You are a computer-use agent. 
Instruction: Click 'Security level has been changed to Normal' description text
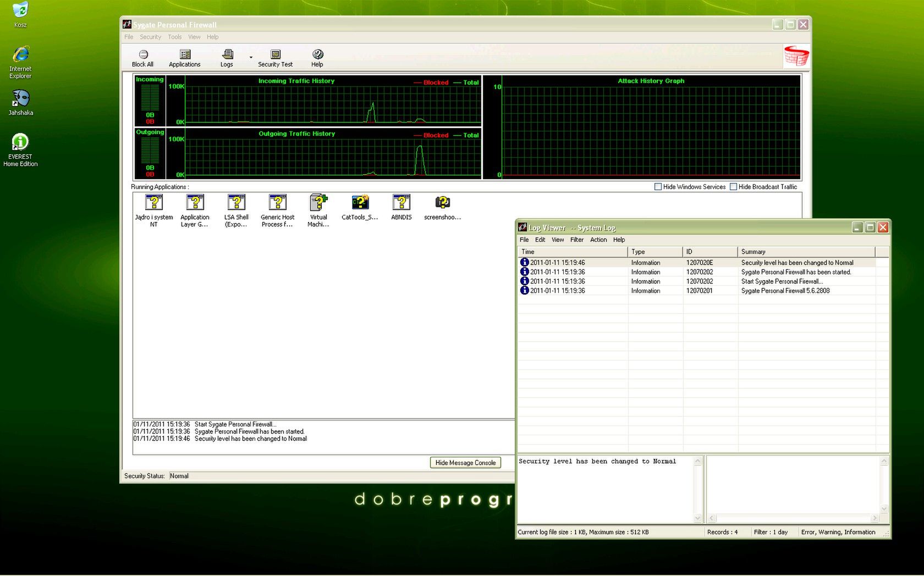[x=597, y=462]
